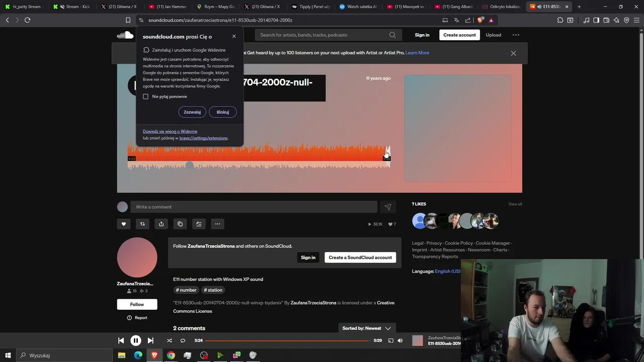Skip to next track in player bar

[x=150, y=340]
